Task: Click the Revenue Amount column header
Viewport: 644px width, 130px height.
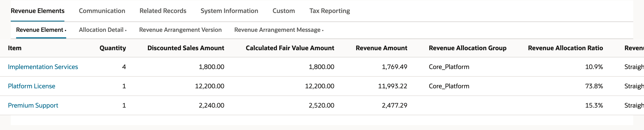Action: click(x=381, y=48)
